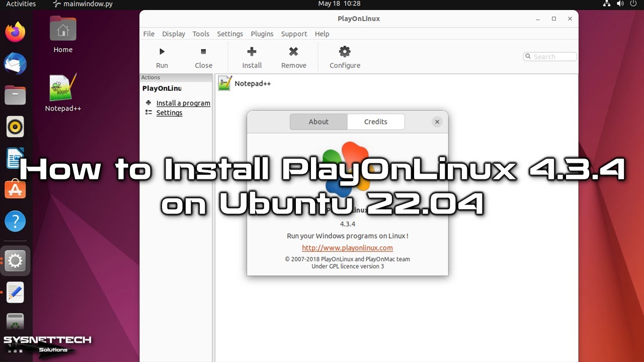The width and height of the screenshot is (644, 362).
Task: Open Configure gear in toolbar
Action: [345, 51]
